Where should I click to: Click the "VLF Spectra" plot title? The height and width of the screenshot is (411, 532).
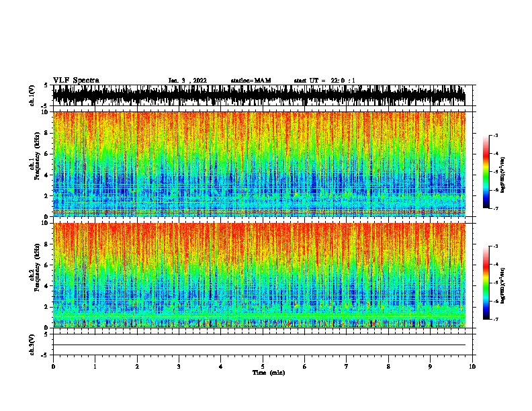click(76, 81)
